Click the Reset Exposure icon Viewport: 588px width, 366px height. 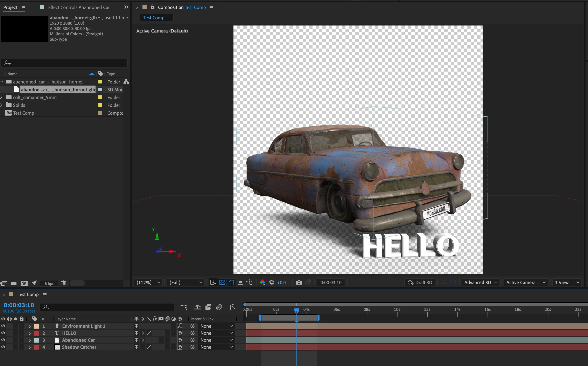(272, 282)
